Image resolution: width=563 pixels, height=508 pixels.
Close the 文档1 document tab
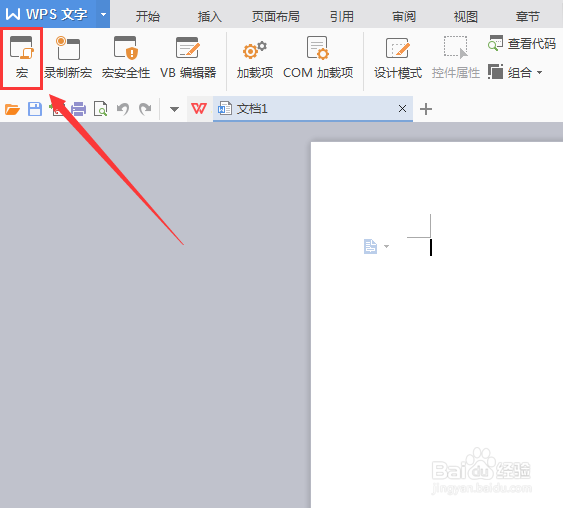[403, 108]
